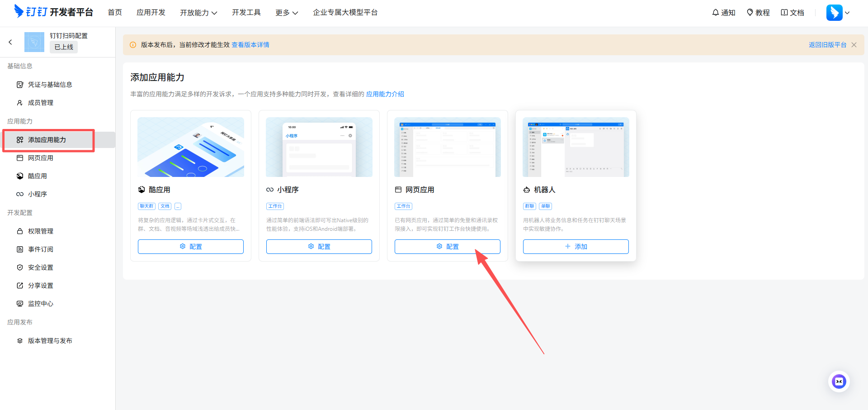Click the 小程序 sidebar icon
Viewport: 868px width, 410px height.
[20, 194]
